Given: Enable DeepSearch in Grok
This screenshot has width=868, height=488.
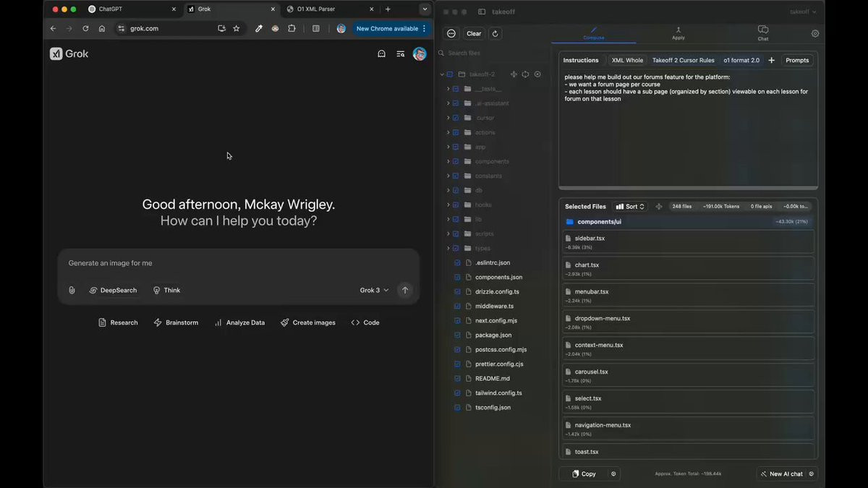Looking at the screenshot, I should coord(113,290).
